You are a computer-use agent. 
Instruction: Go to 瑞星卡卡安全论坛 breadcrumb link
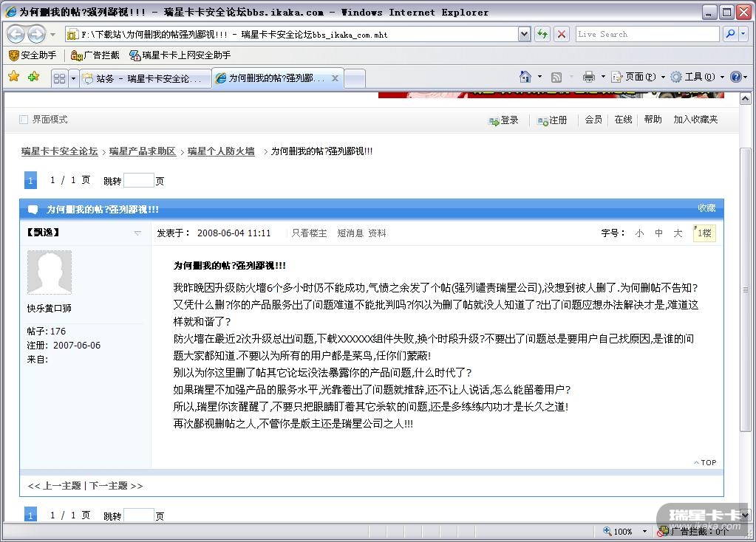pyautogui.click(x=59, y=151)
